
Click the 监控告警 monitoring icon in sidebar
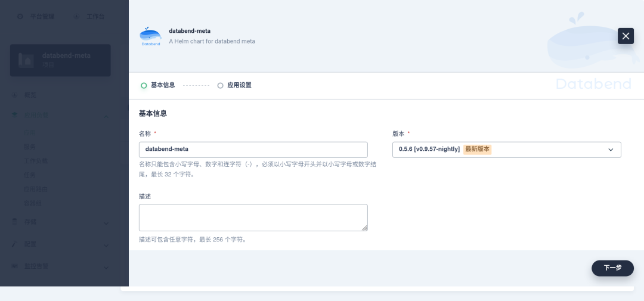(x=15, y=266)
